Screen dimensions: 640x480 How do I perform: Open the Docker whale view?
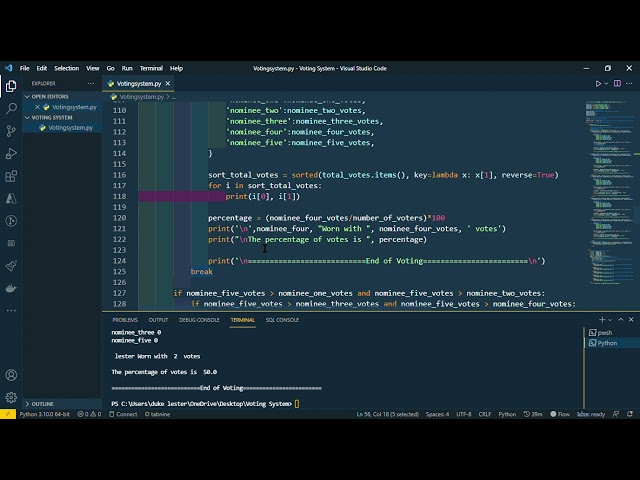point(11,289)
